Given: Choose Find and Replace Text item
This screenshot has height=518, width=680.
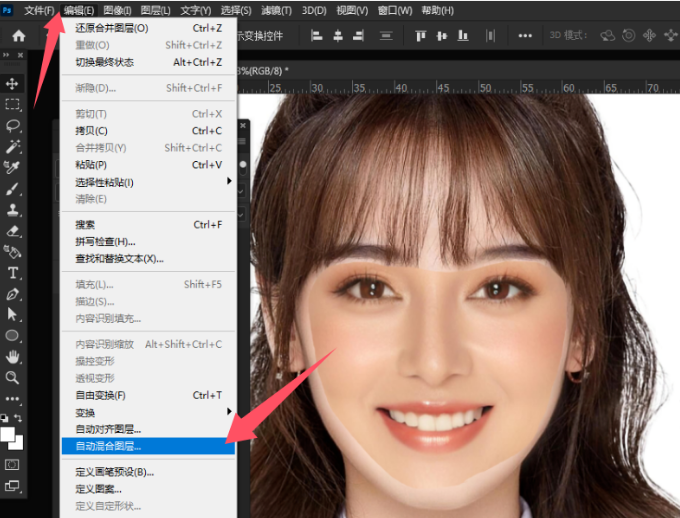Looking at the screenshot, I should coord(148,259).
